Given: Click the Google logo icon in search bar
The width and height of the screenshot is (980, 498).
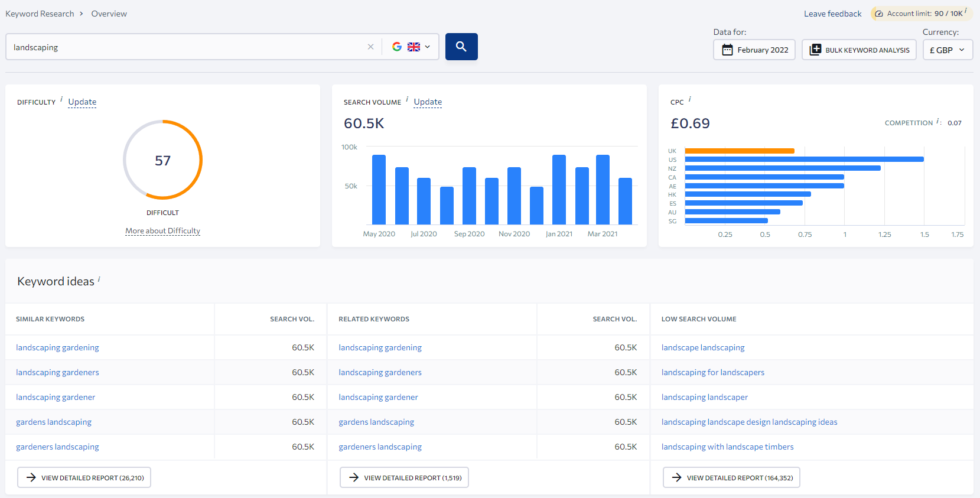Looking at the screenshot, I should tap(397, 47).
